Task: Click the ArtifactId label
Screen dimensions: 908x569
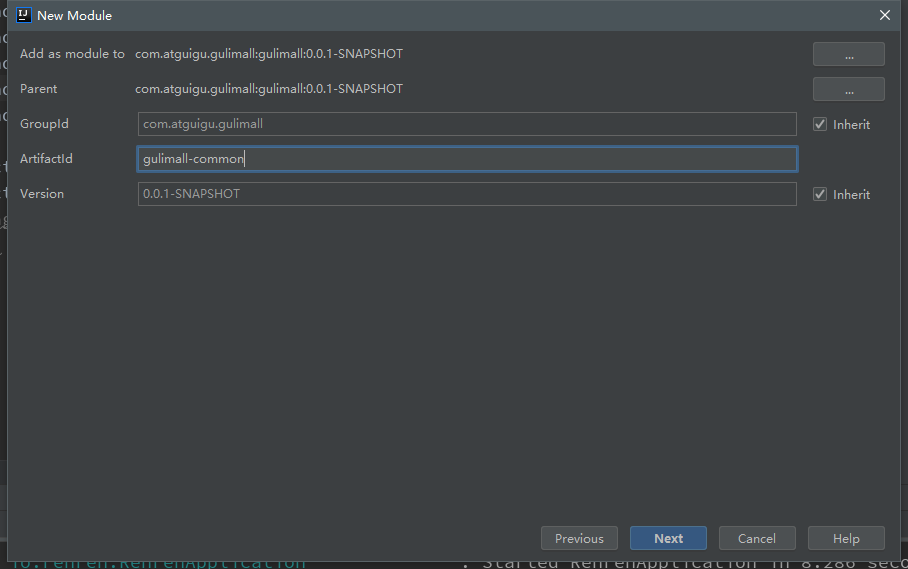Action: coord(46,159)
